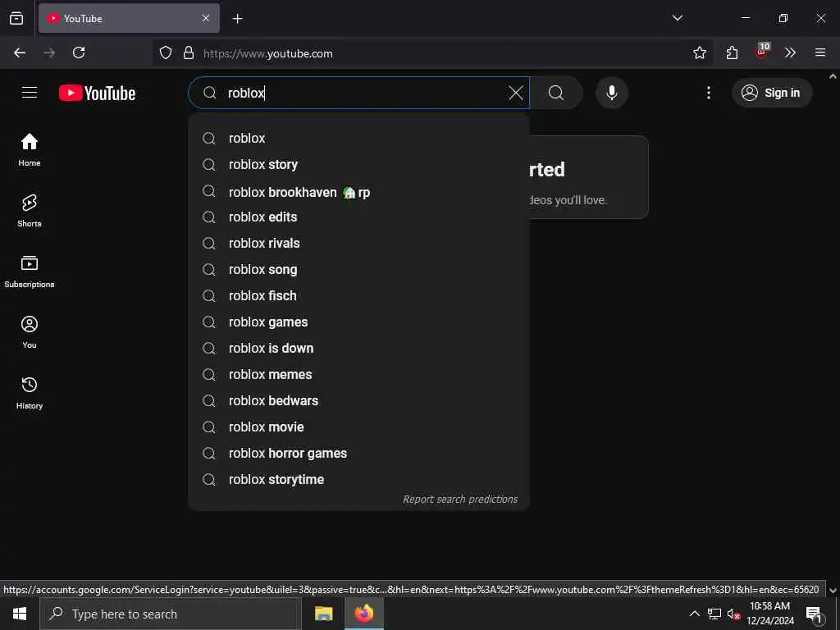Show hidden system tray icons

(x=694, y=614)
